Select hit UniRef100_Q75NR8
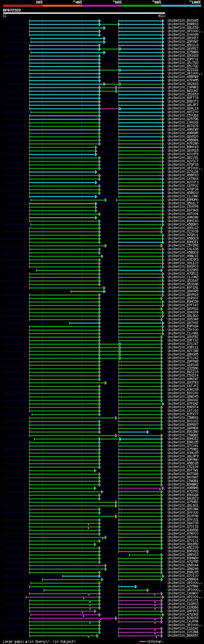The width and height of the screenshot is (204, 644). click(183, 52)
